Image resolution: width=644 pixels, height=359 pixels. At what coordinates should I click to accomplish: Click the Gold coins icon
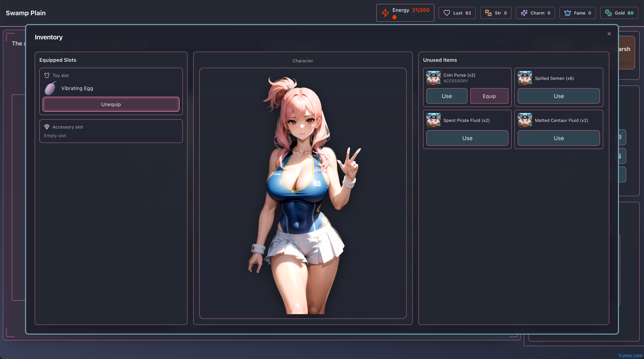pyautogui.click(x=608, y=13)
